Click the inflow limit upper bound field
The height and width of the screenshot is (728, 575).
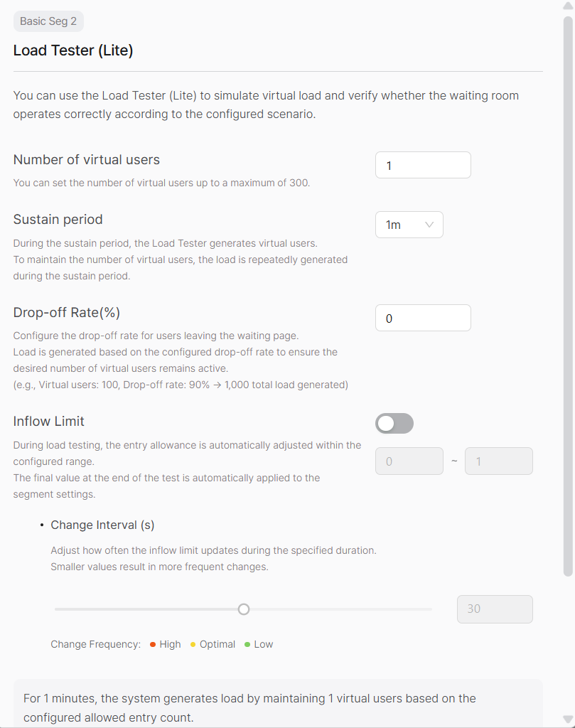tap(498, 461)
